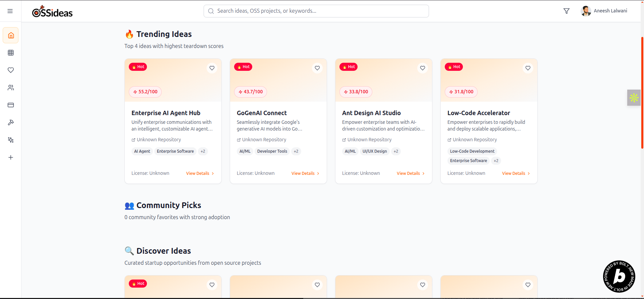Favorite the third Discover Ideas card

click(x=423, y=285)
